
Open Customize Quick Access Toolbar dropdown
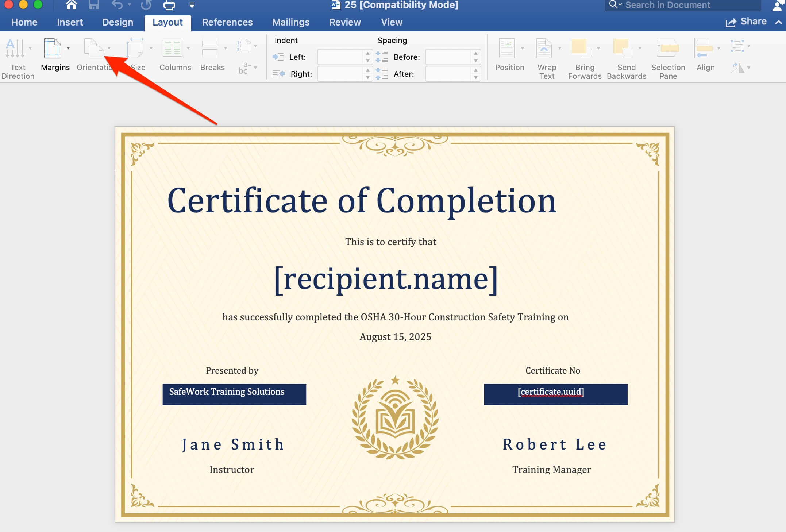click(192, 5)
